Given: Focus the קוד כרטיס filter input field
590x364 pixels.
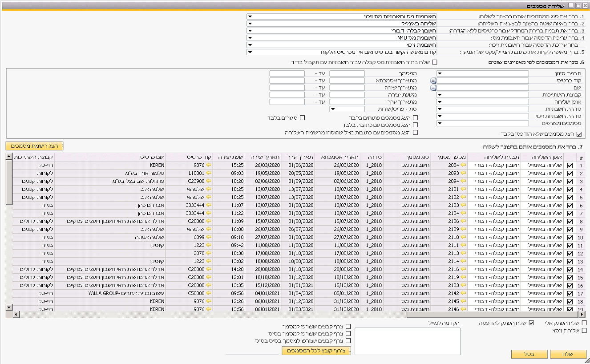Looking at the screenshot, I should 483,81.
